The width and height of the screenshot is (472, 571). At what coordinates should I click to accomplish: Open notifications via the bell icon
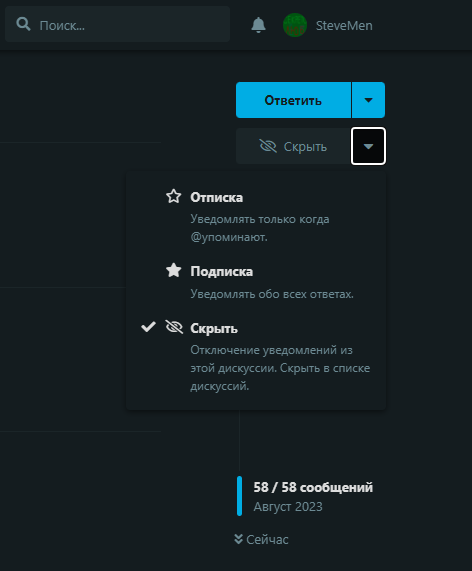click(x=258, y=25)
